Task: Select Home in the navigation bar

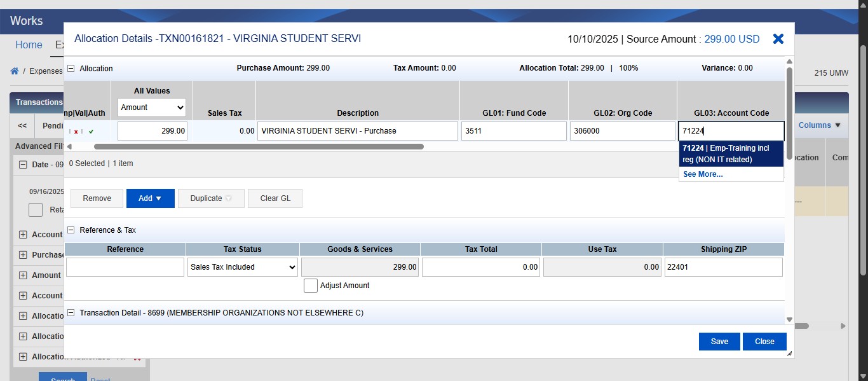Action: pyautogui.click(x=28, y=45)
